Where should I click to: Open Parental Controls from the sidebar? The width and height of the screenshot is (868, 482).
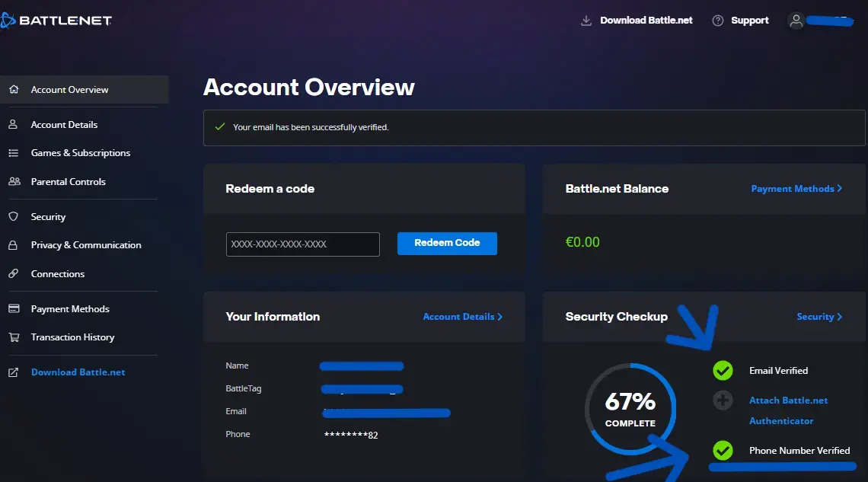tap(69, 181)
